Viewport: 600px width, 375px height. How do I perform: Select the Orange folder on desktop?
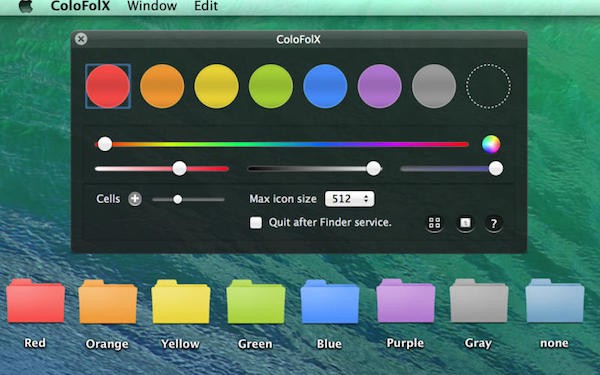point(108,302)
